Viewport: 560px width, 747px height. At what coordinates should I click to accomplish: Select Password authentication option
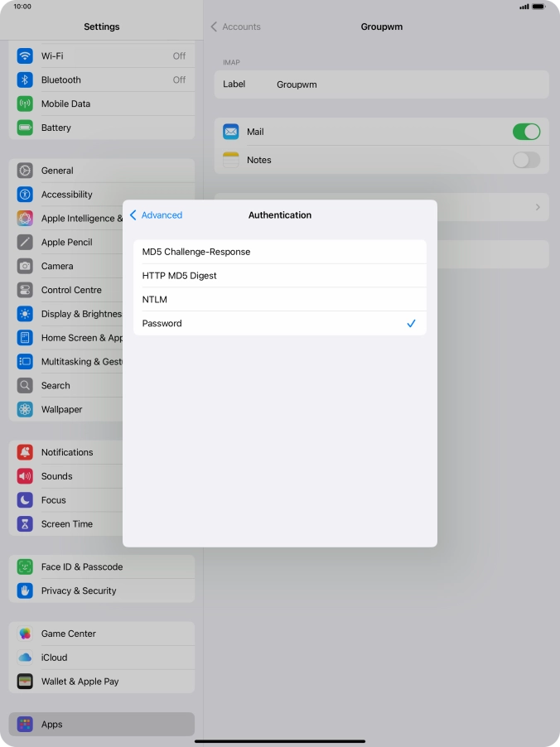tap(279, 324)
